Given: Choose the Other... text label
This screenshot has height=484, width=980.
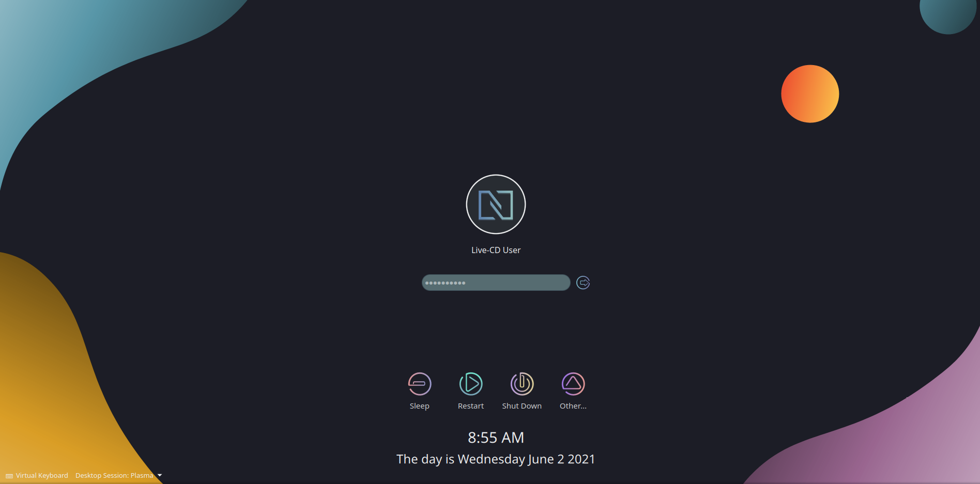Looking at the screenshot, I should (573, 406).
